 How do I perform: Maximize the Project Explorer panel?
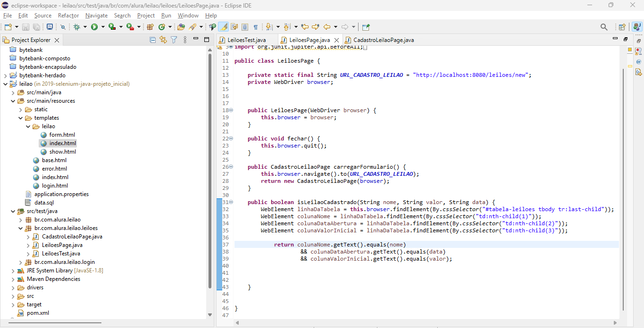coord(207,40)
